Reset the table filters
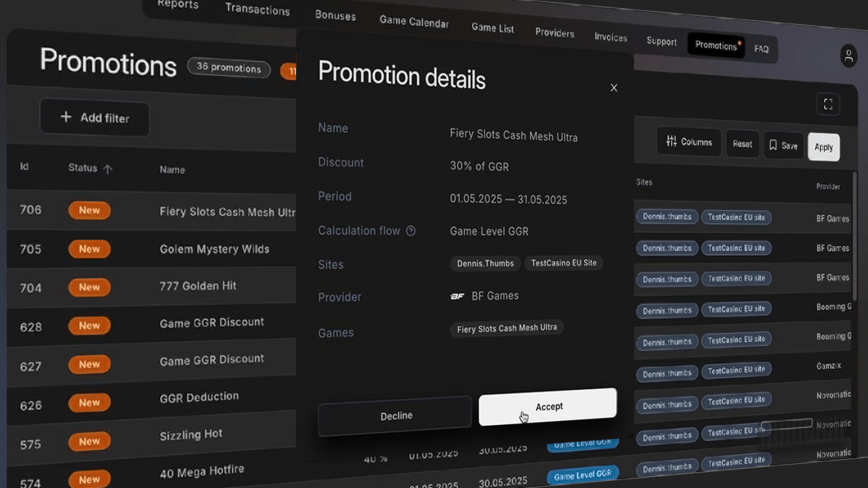 pos(742,144)
